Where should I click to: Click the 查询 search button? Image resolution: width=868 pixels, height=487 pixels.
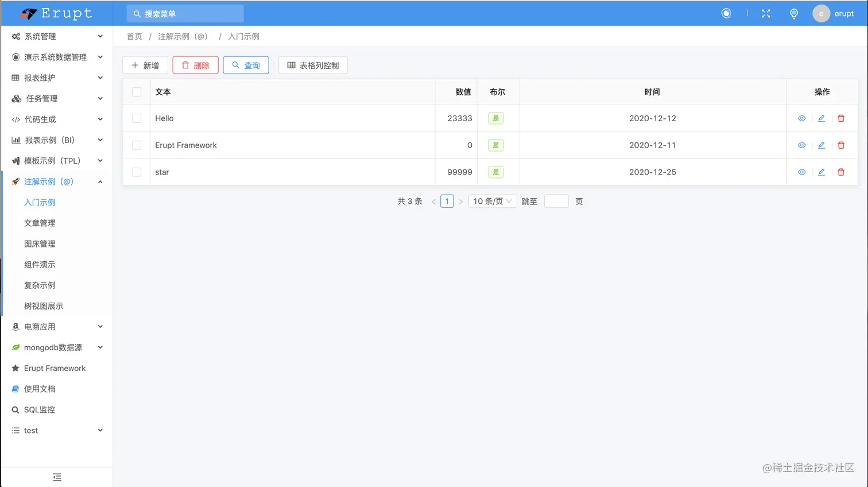pyautogui.click(x=246, y=65)
